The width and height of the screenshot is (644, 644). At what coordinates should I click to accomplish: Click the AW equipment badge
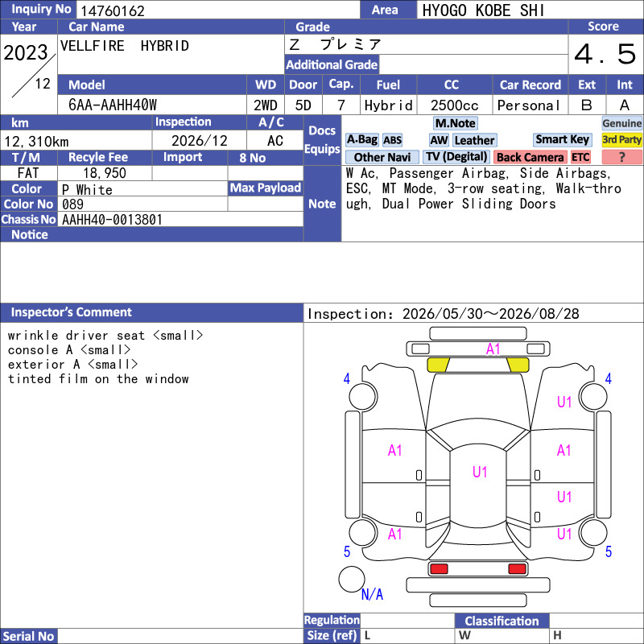pos(439,140)
